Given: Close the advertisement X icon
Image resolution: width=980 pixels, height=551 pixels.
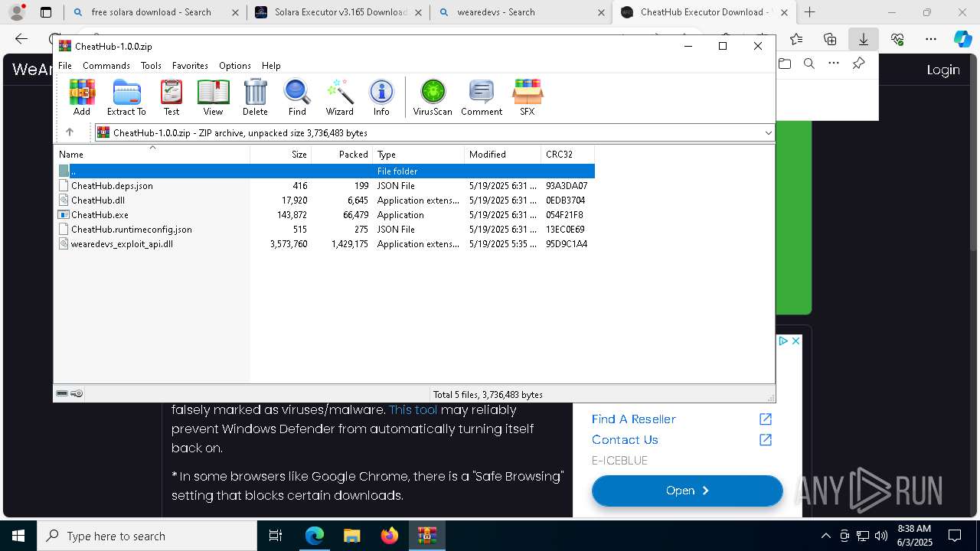Looking at the screenshot, I should pyautogui.click(x=795, y=341).
